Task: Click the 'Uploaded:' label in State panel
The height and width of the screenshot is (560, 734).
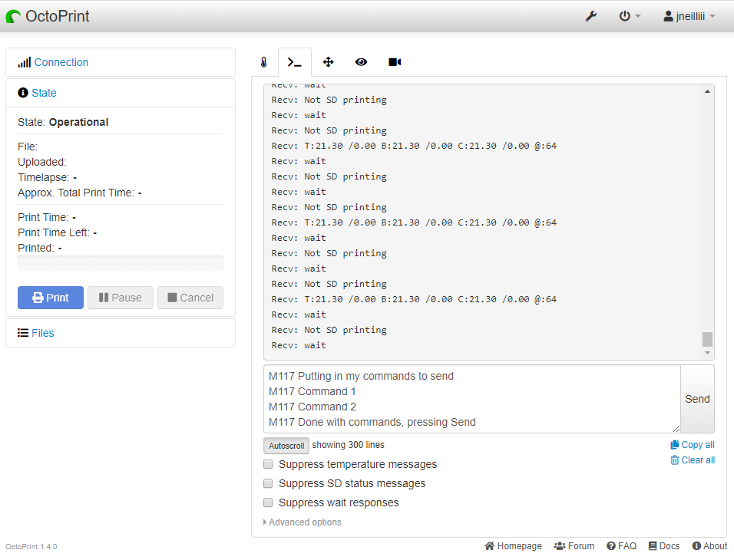Action: point(42,162)
